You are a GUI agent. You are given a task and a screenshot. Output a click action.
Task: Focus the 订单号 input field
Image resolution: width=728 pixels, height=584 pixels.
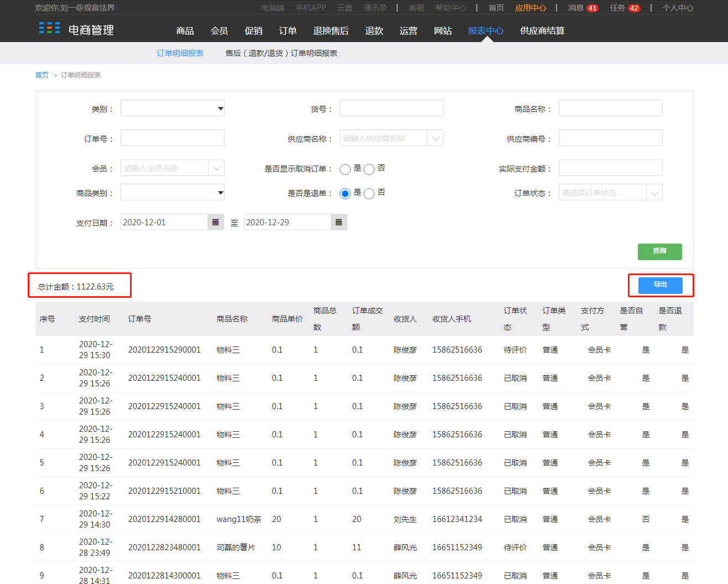[x=173, y=138]
